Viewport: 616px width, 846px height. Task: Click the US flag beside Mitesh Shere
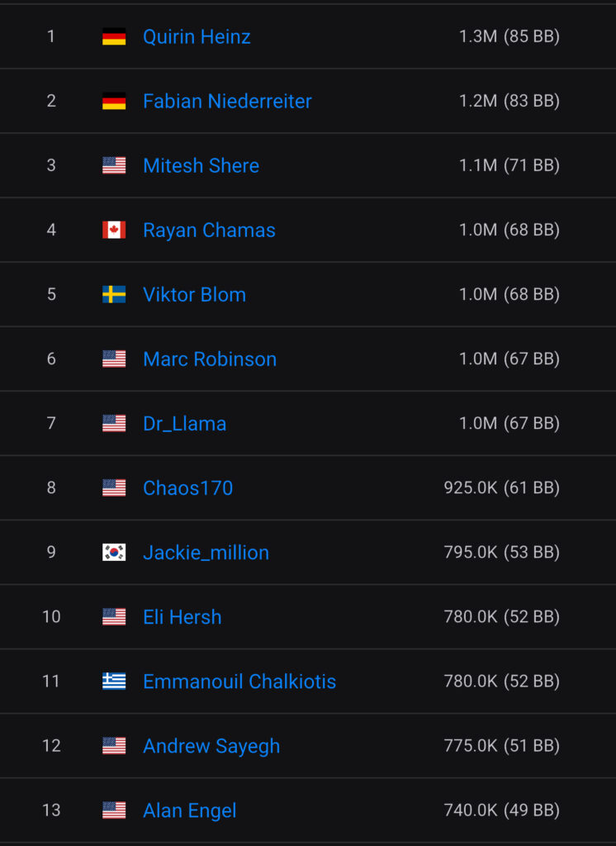click(114, 165)
